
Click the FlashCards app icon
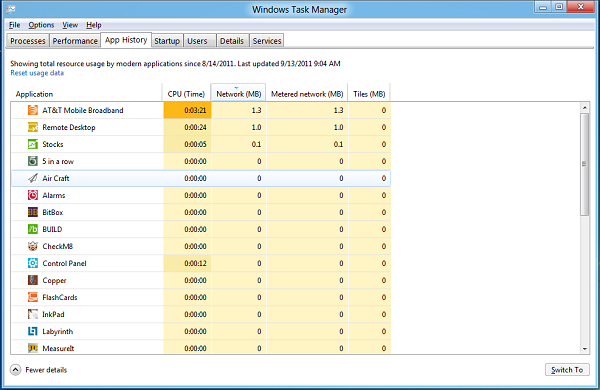(33, 297)
